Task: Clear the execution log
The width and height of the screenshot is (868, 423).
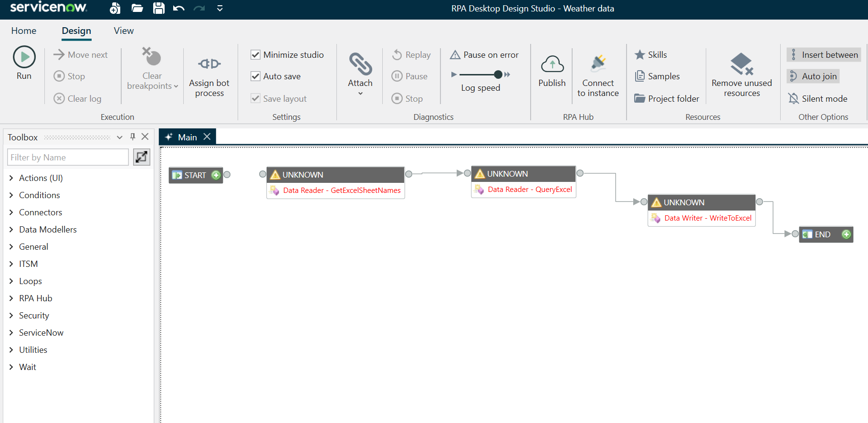Action: [78, 99]
